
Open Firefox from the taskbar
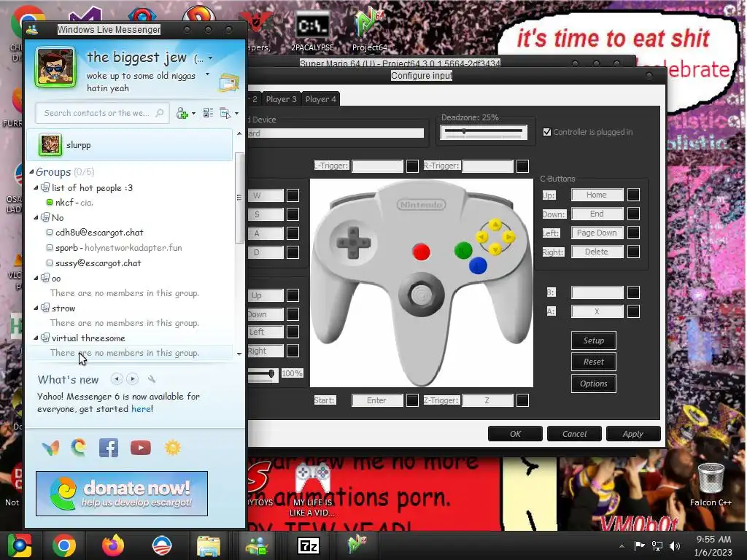pyautogui.click(x=113, y=545)
